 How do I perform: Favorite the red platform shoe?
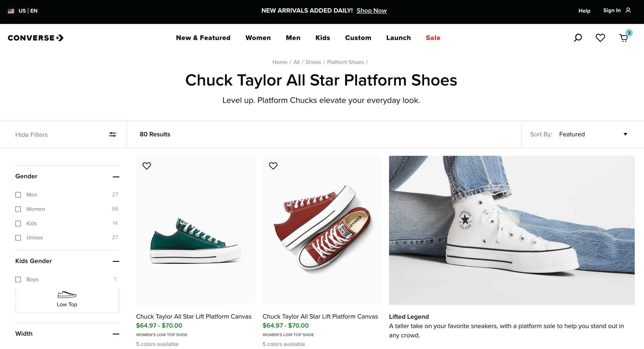pyautogui.click(x=273, y=166)
